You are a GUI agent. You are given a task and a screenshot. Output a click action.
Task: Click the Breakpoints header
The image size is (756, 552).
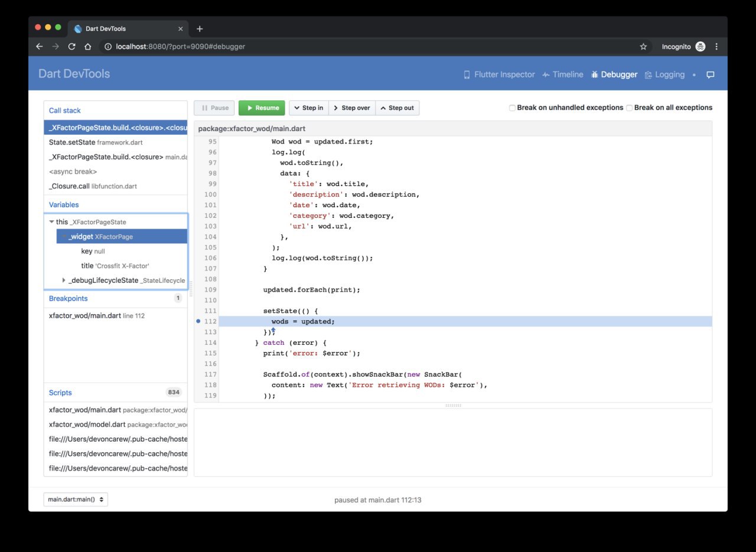click(69, 298)
